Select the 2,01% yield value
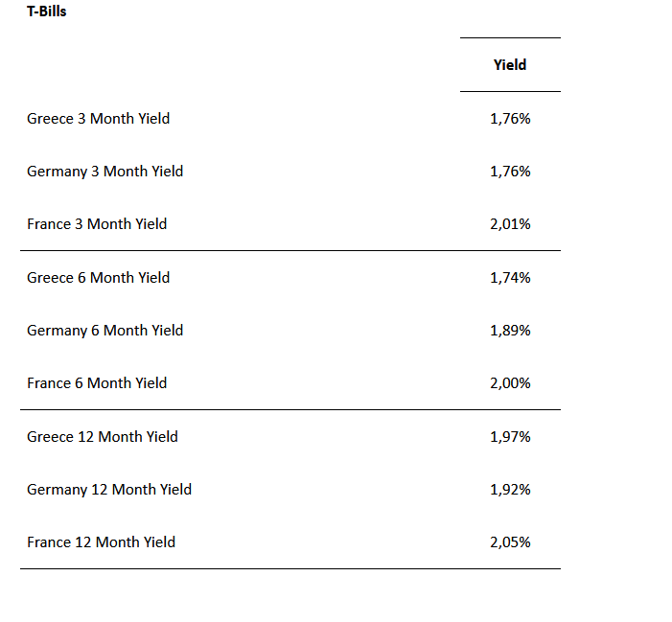 pos(510,224)
